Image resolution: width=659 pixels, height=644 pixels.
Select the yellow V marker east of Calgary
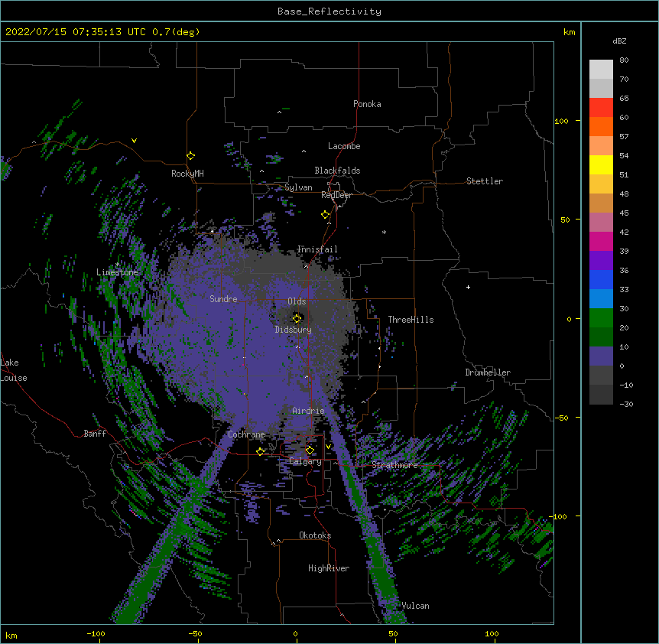point(328,447)
